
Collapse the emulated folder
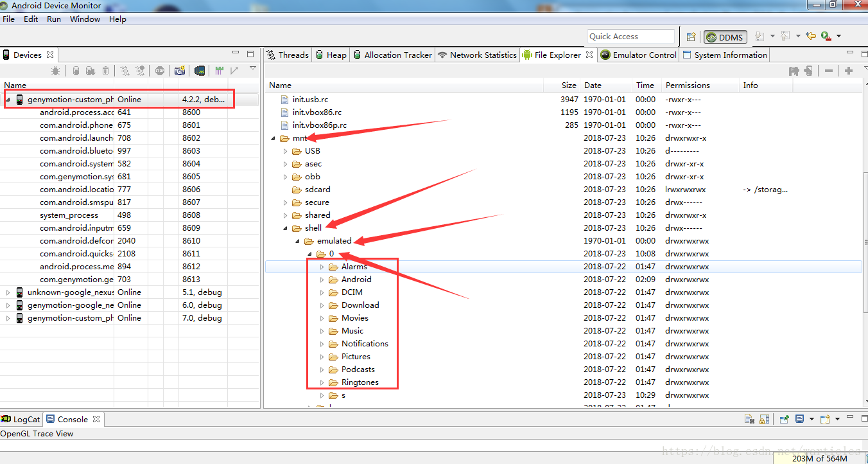click(x=298, y=241)
